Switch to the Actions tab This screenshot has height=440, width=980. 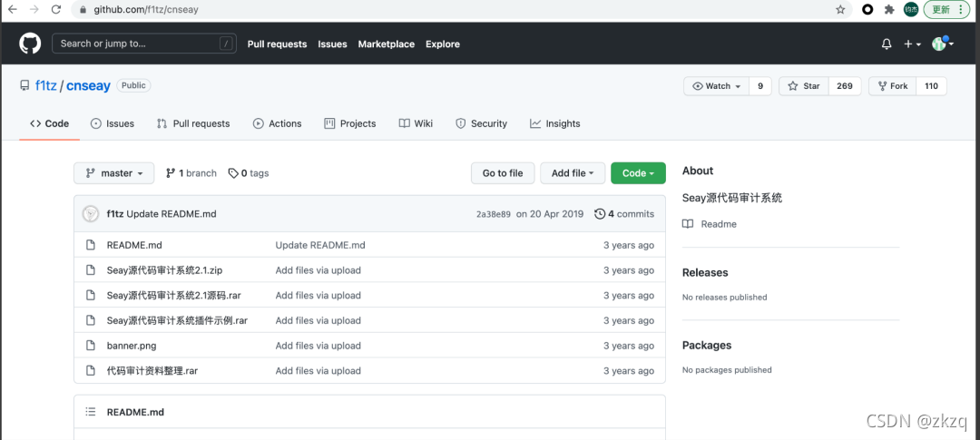coord(277,123)
